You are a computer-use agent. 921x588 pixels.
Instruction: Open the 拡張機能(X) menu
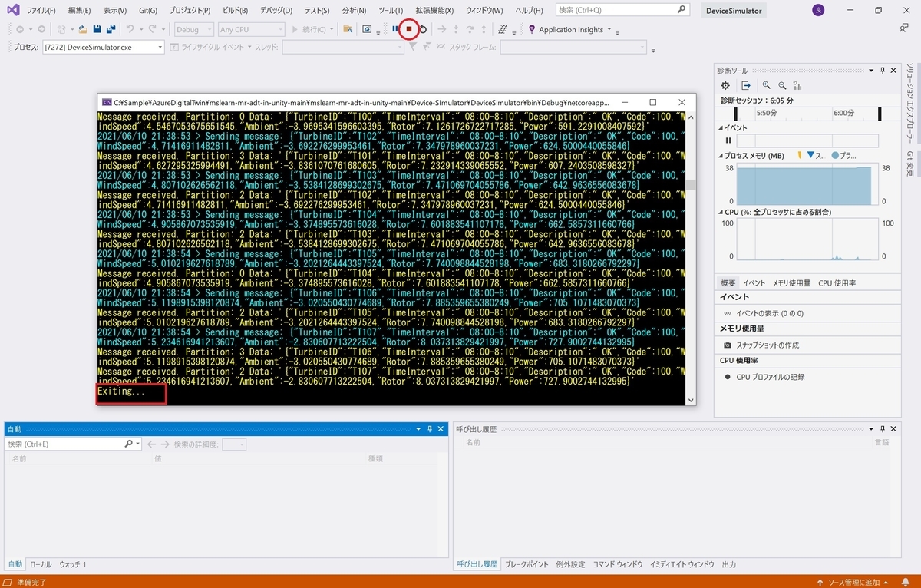(434, 11)
